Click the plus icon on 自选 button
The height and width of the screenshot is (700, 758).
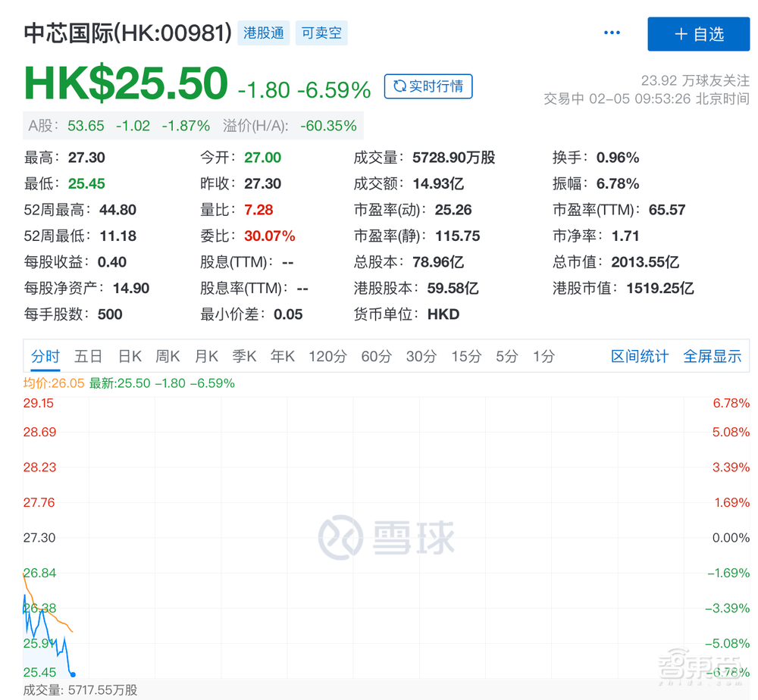(681, 33)
